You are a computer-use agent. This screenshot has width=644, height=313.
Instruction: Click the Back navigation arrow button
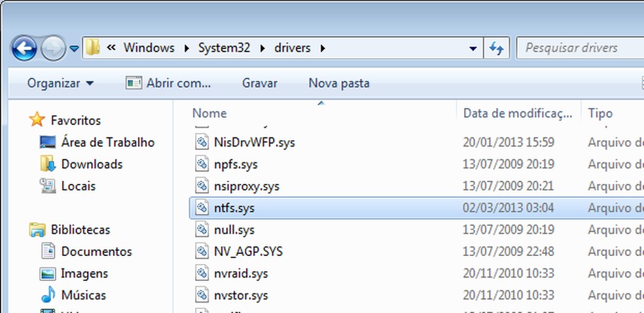tap(24, 48)
